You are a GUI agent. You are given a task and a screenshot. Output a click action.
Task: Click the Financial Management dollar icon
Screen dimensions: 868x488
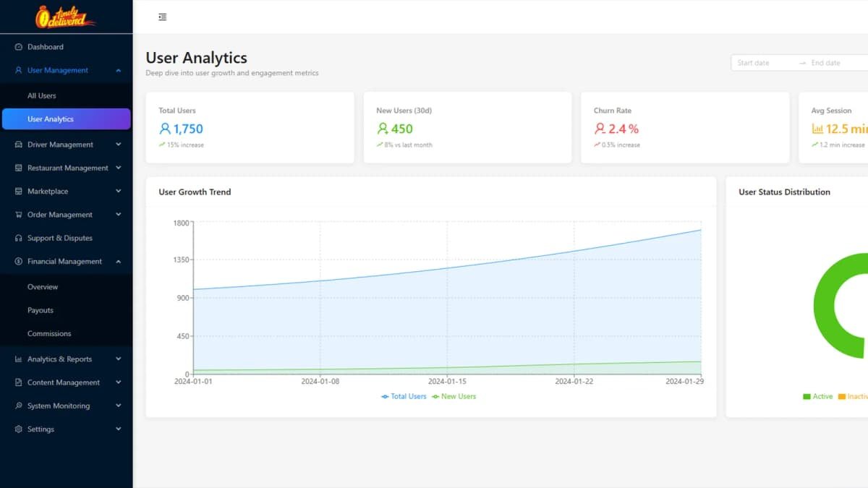tap(19, 262)
